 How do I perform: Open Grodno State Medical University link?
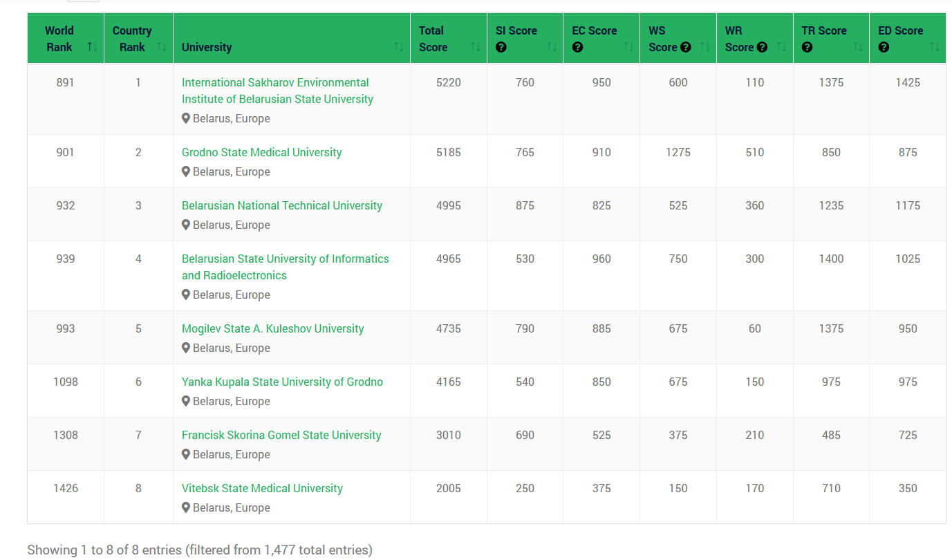[x=261, y=152]
